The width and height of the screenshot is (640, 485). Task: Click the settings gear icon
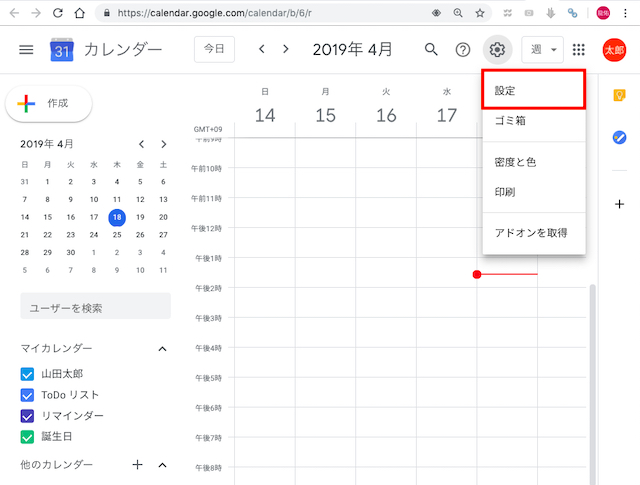(497, 50)
